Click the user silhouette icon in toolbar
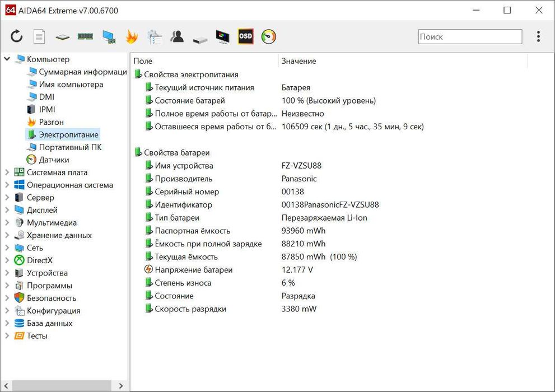The width and height of the screenshot is (555, 392). point(177,37)
